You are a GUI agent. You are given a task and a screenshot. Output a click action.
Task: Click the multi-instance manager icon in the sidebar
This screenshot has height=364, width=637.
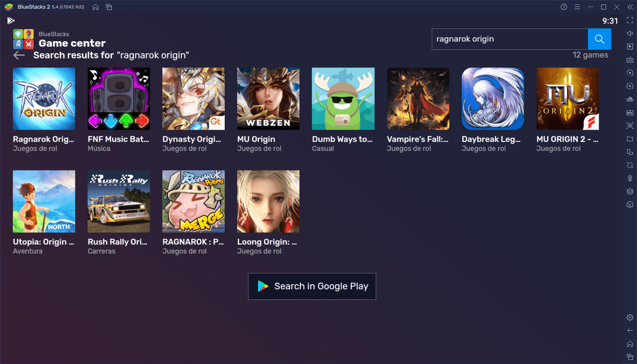(630, 152)
